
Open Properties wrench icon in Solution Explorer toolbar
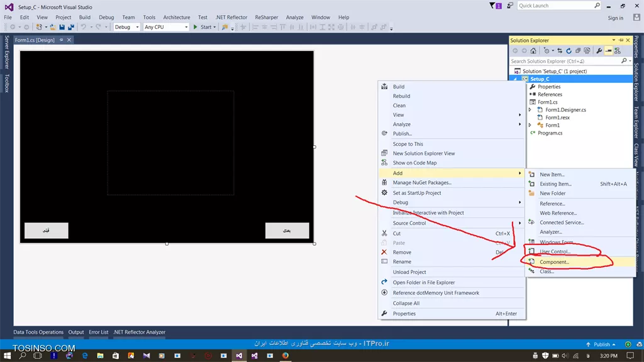tap(599, 51)
